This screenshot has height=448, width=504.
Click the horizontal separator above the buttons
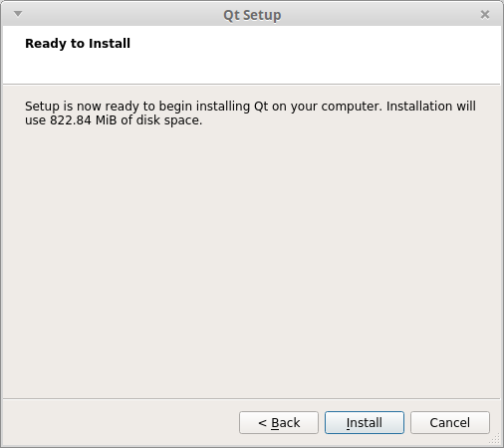pos(252,398)
